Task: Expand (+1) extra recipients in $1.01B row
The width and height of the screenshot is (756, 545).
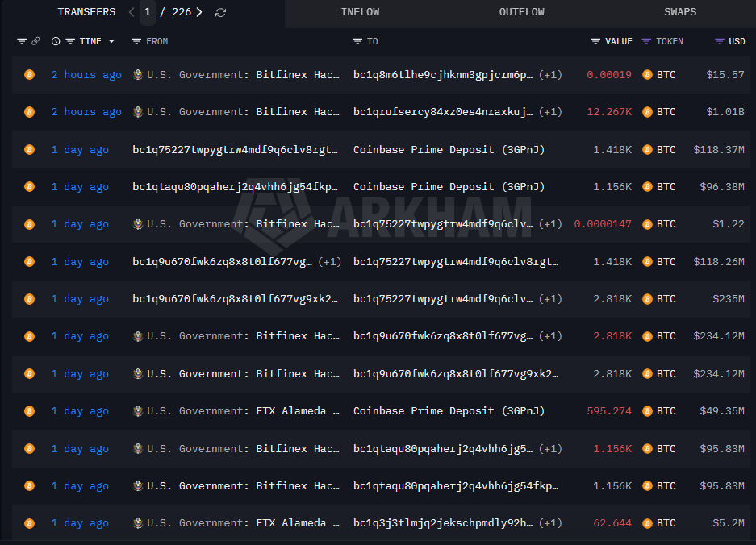Action: pyautogui.click(x=550, y=112)
